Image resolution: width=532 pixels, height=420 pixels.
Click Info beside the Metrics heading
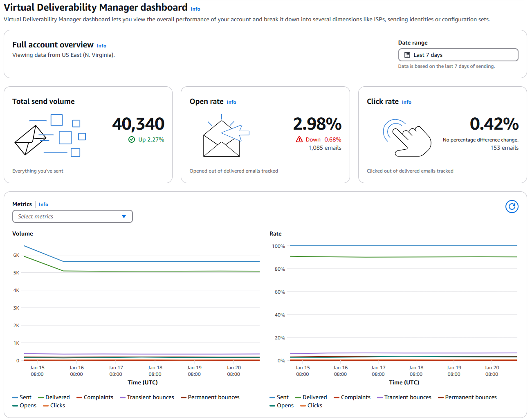(x=43, y=204)
